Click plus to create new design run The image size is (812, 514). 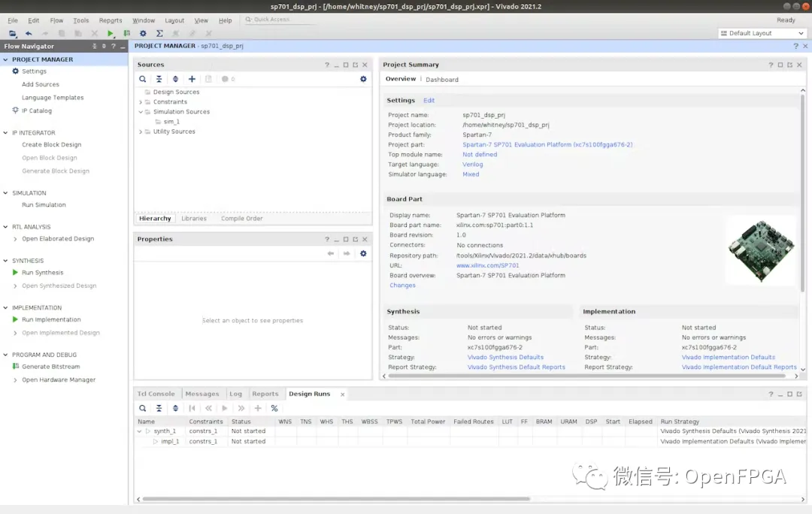tap(257, 408)
